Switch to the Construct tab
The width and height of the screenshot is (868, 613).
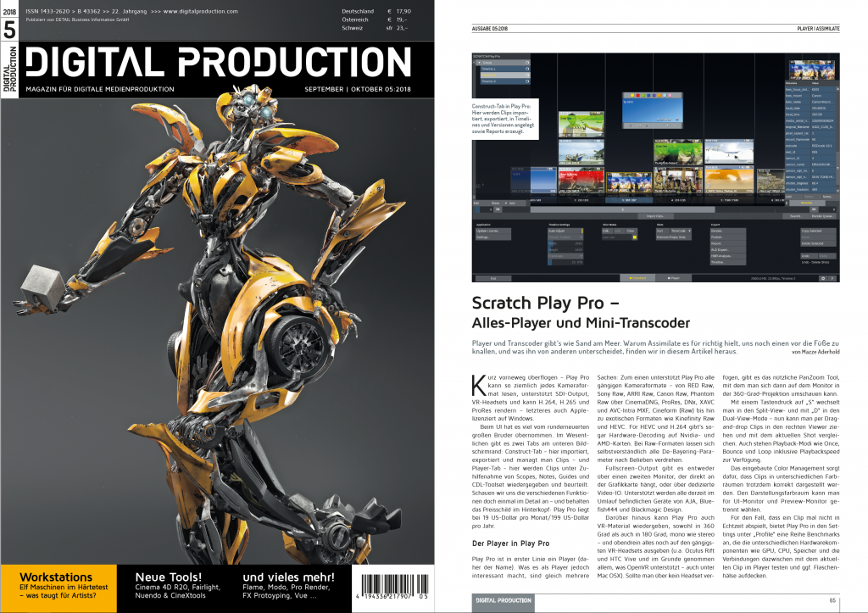(x=637, y=278)
